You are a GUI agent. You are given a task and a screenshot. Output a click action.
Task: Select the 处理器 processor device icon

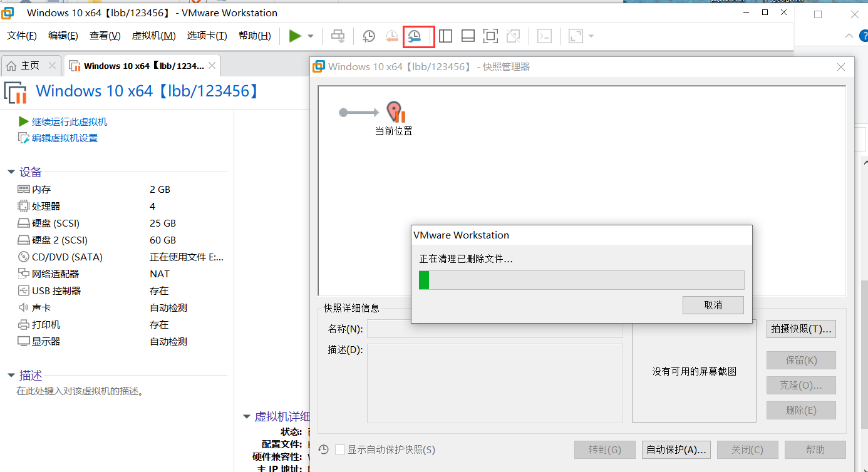(x=24, y=206)
